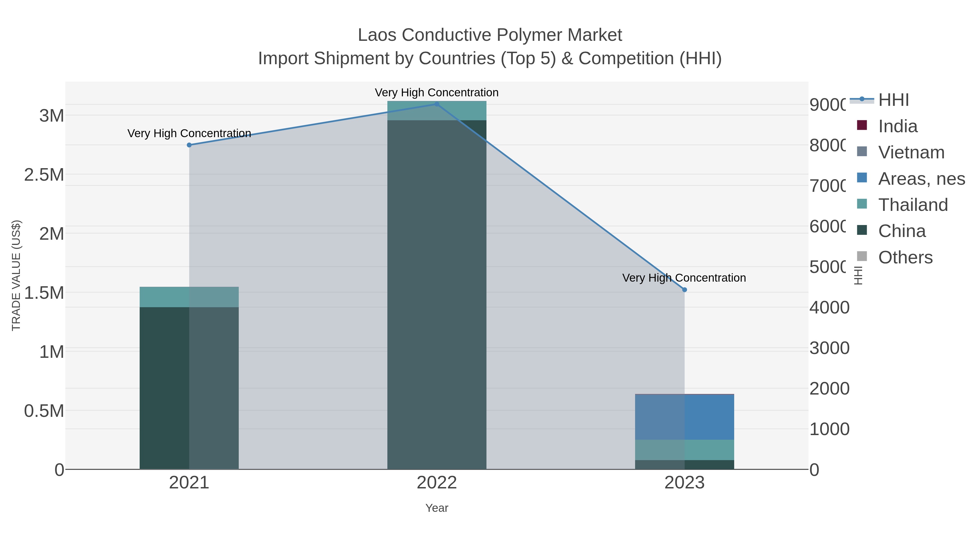This screenshot has height=551, width=980.
Task: Click the 1M left axis tick
Action: tap(52, 352)
